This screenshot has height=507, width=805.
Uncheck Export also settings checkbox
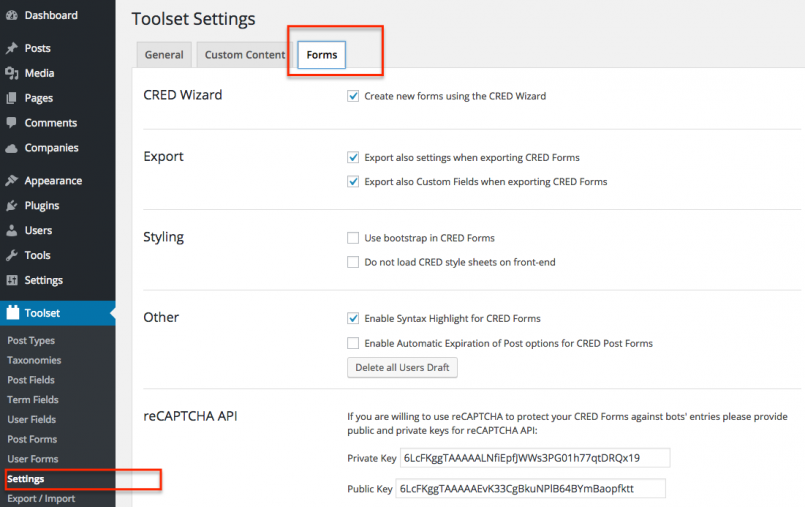(x=353, y=158)
